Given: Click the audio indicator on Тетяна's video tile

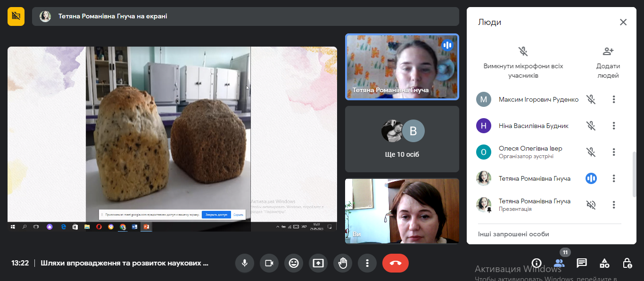Looking at the screenshot, I should pyautogui.click(x=447, y=45).
